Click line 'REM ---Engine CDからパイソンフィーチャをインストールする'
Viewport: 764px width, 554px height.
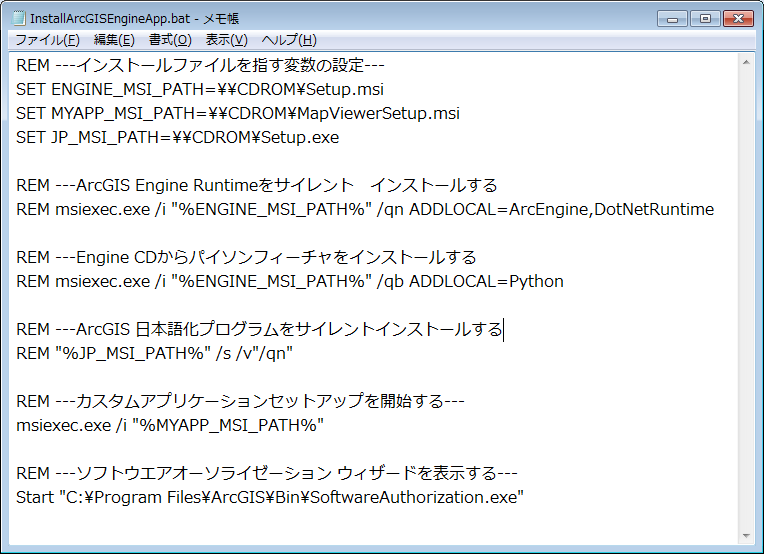pos(246,257)
